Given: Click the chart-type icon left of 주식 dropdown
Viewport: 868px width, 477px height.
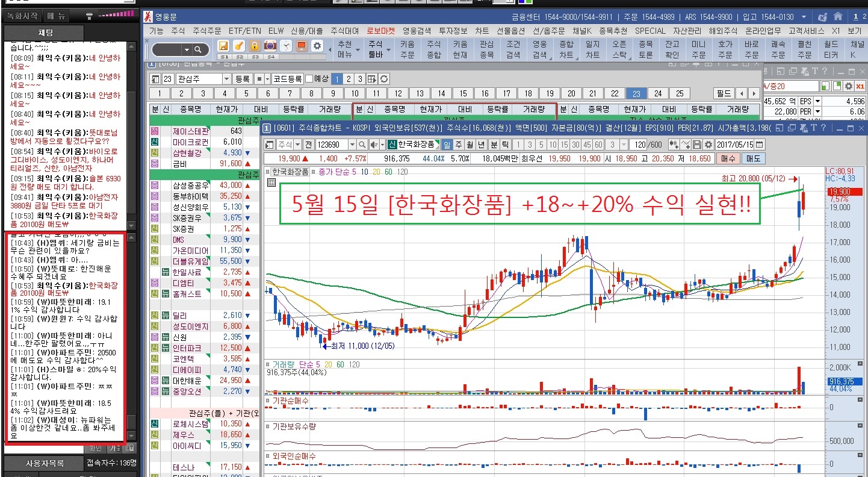Looking at the screenshot, I should pos(270,145).
